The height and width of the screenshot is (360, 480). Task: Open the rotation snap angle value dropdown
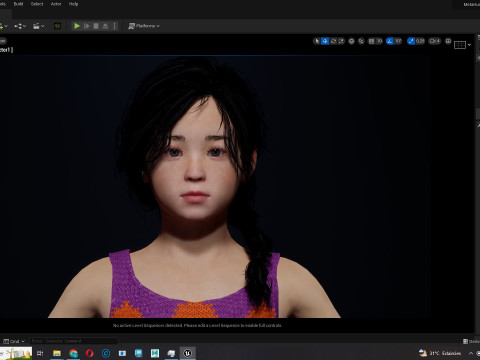[x=398, y=41]
